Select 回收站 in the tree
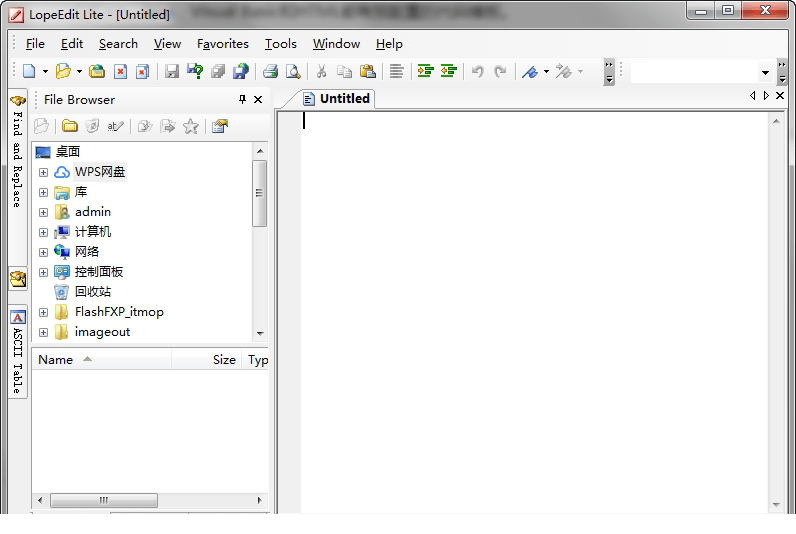Viewport: 796px width, 534px height. click(x=92, y=292)
